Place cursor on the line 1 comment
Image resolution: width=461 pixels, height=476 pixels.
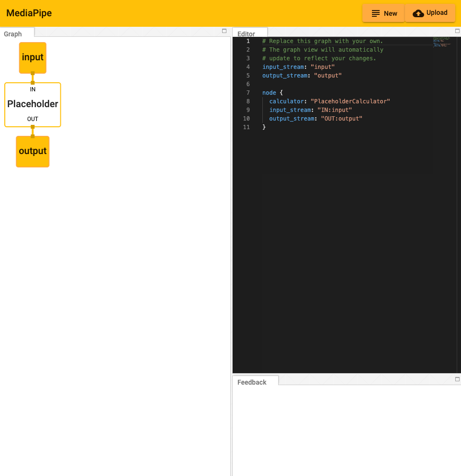point(322,41)
